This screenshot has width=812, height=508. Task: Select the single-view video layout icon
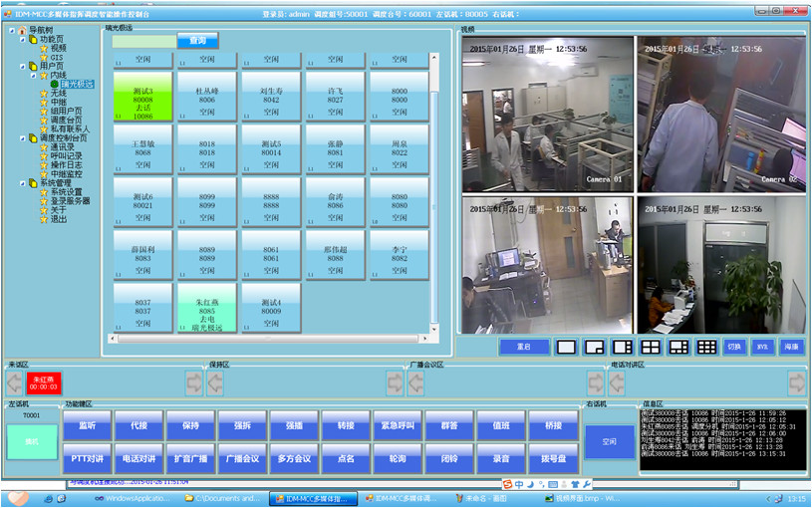(566, 348)
